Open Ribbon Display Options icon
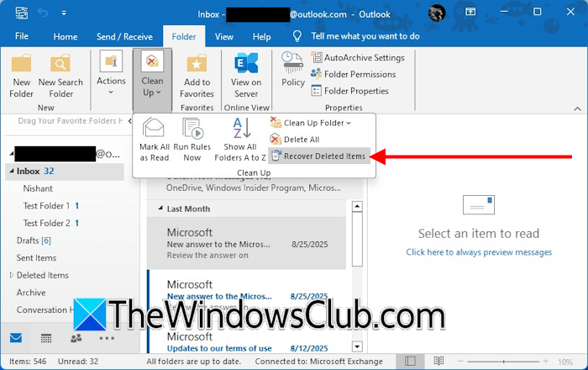Viewport: 588px width, 370px height. [x=470, y=12]
